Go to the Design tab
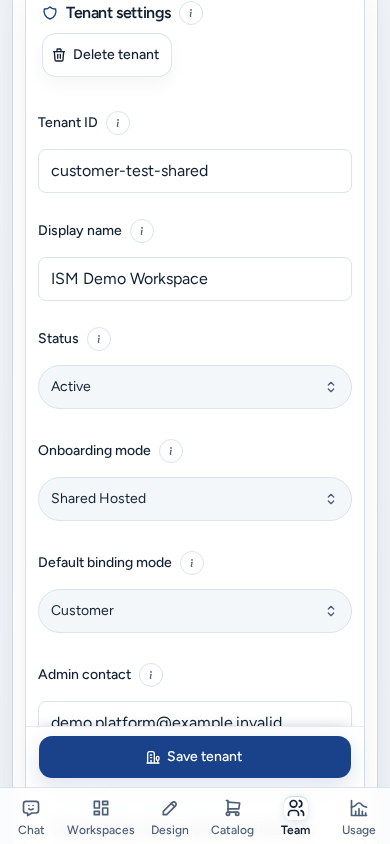This screenshot has width=390, height=844. click(169, 817)
